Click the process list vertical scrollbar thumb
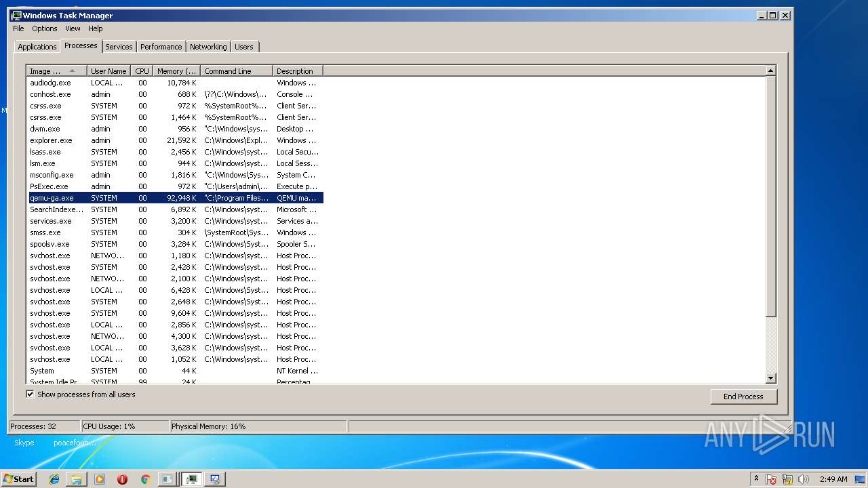Image resolution: width=868 pixels, height=488 pixels. tap(770, 196)
